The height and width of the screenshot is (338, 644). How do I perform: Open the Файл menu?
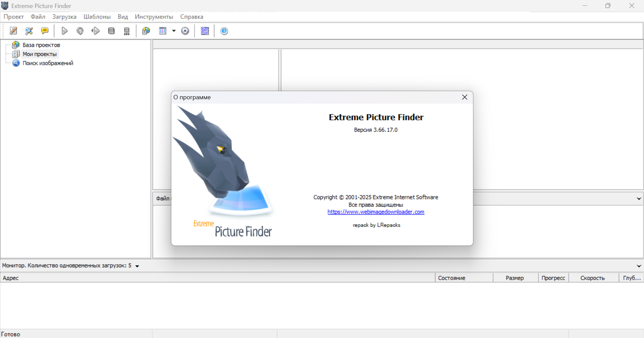click(38, 17)
